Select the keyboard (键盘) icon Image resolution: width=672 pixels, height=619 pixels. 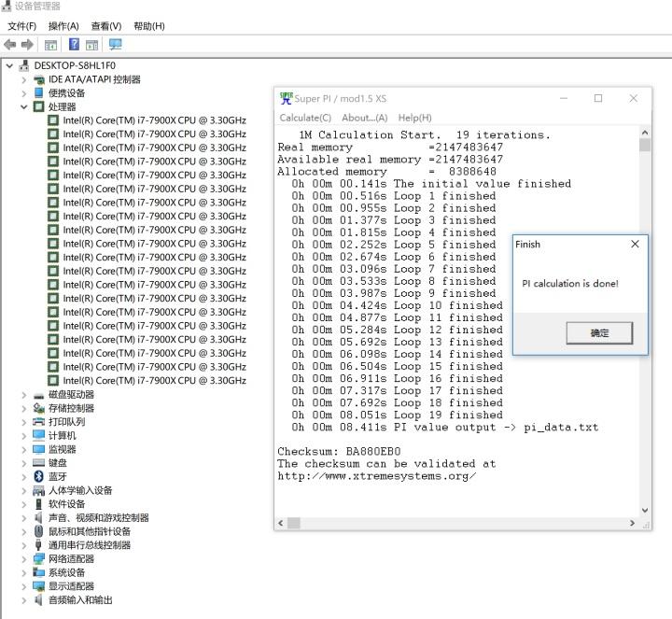pos(38,463)
